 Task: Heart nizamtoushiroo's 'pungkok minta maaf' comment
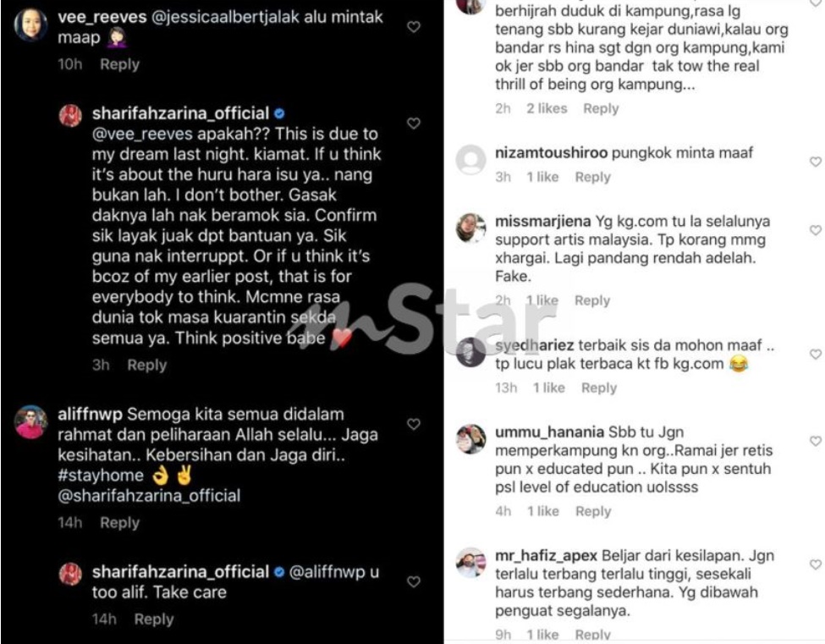816,162
